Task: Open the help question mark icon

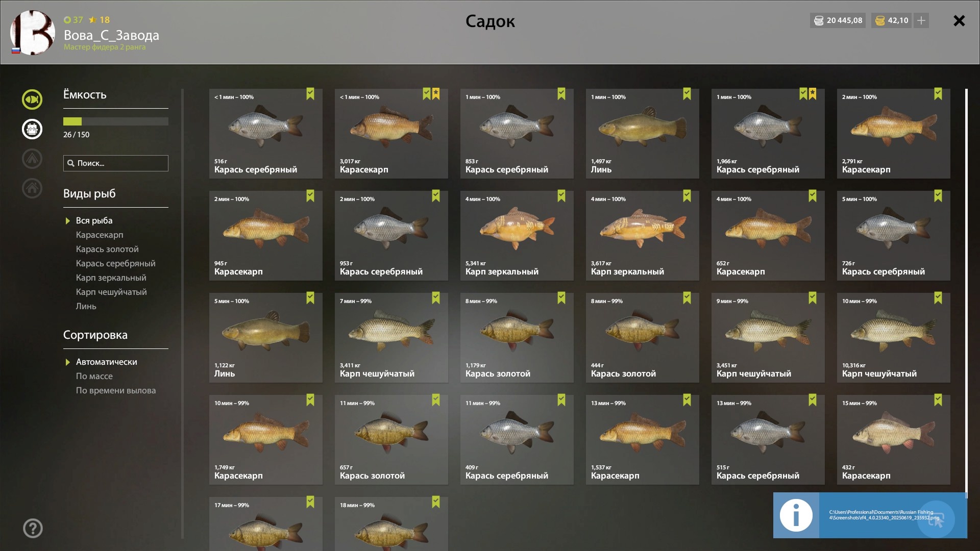Action: point(33,529)
